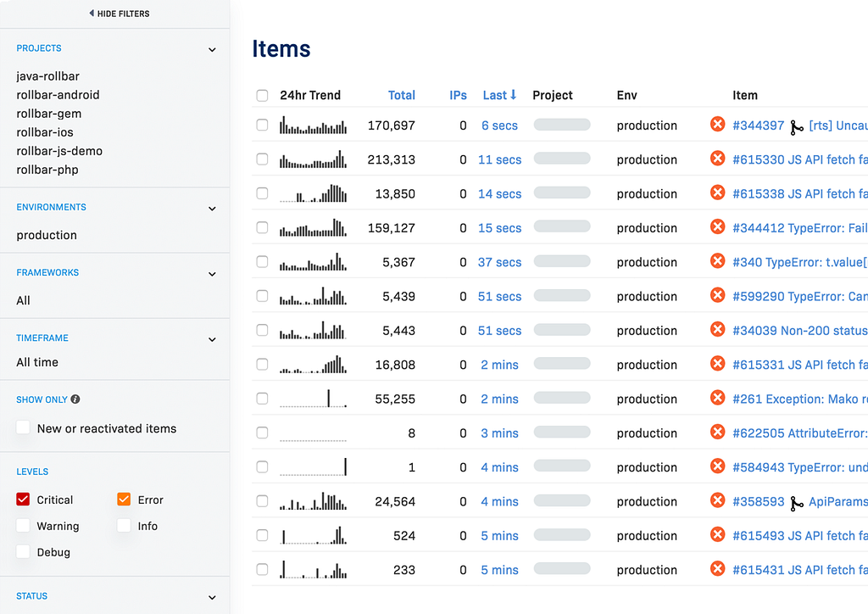
Task: Click the branch icon next to #344397
Action: (x=797, y=127)
